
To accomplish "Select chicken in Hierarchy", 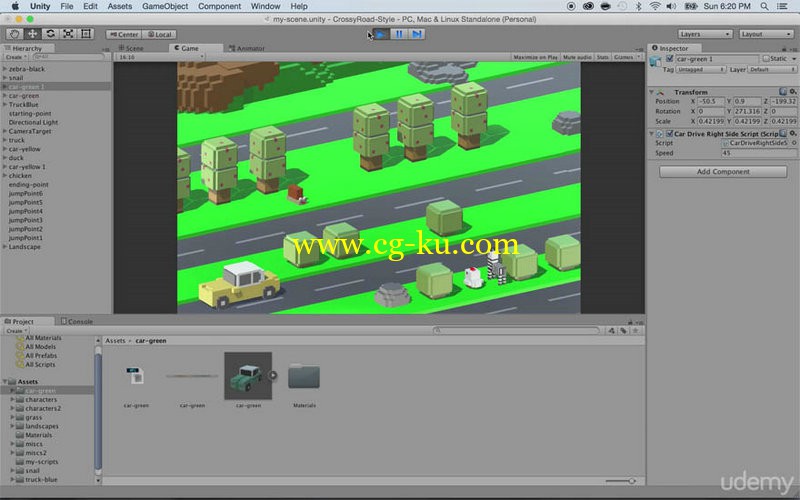I will click(20, 176).
